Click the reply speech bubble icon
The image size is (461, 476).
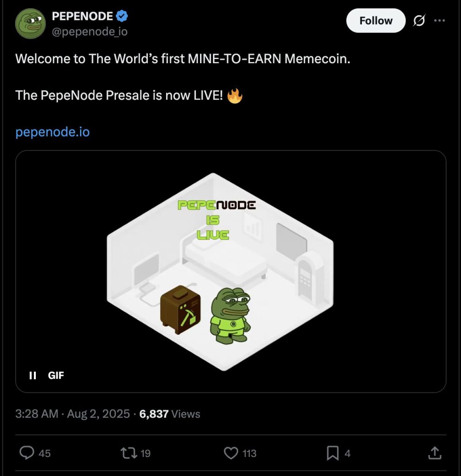tap(27, 453)
